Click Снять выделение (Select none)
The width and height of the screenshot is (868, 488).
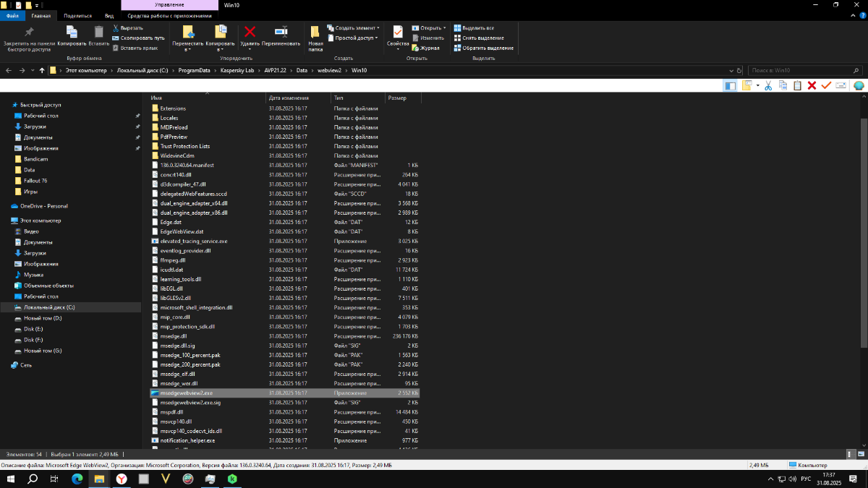click(479, 38)
